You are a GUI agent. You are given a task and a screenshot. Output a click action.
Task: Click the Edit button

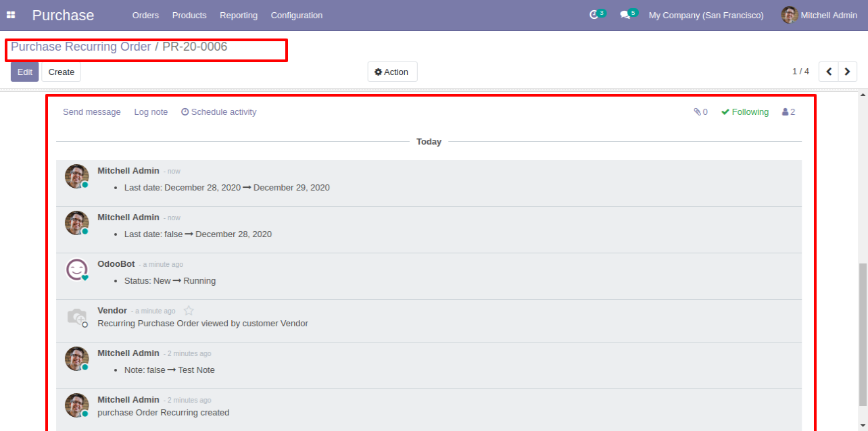coord(25,72)
